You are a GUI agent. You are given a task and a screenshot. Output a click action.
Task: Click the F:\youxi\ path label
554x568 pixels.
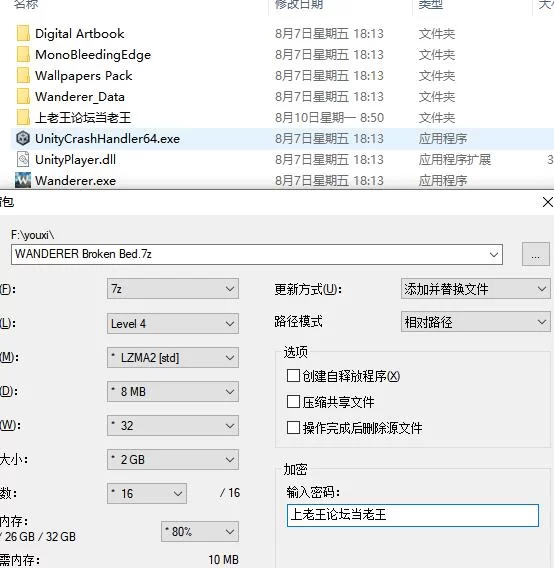(x=33, y=235)
